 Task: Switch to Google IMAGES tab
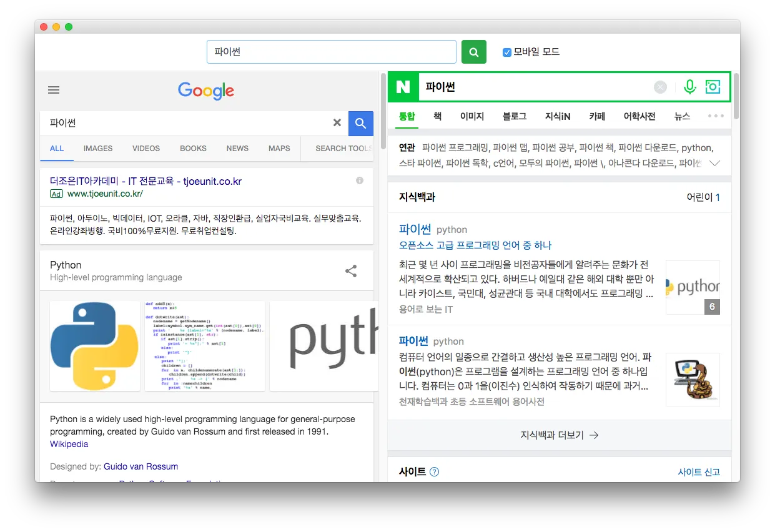tap(98, 149)
